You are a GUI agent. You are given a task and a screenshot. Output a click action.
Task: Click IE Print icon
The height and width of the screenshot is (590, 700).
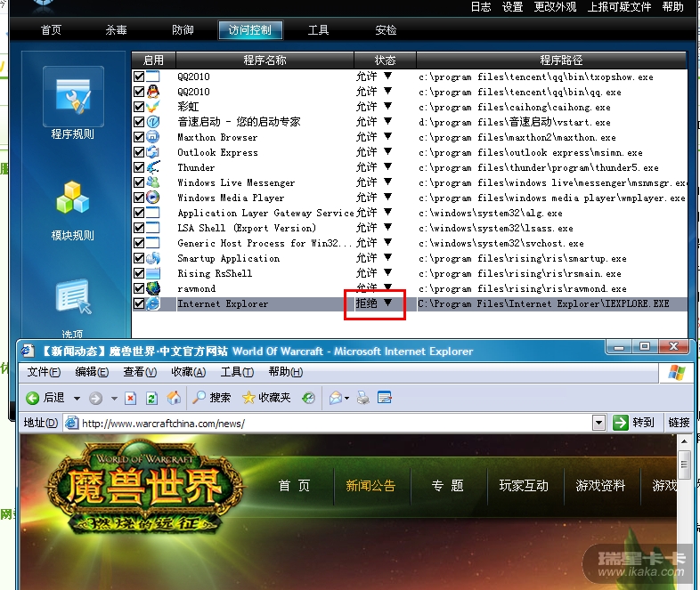(x=363, y=398)
